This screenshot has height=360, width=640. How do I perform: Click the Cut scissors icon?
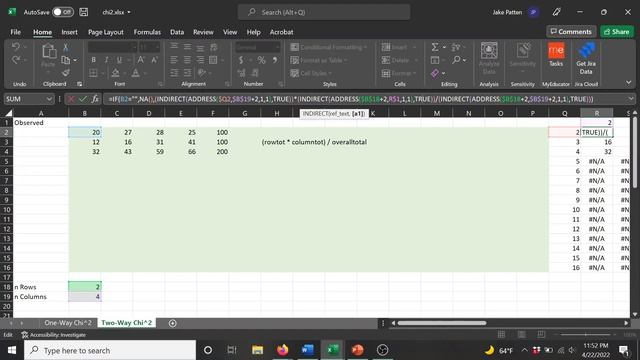pos(65,47)
